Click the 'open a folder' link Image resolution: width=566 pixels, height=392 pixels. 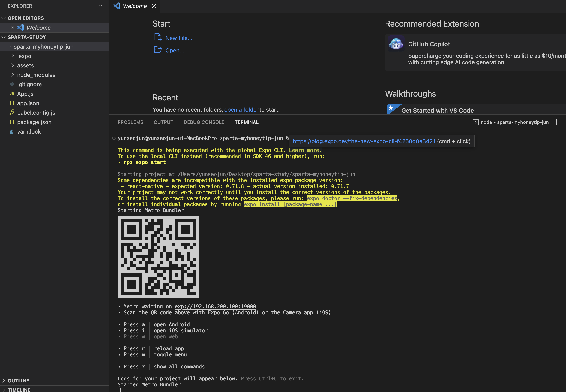241,109
